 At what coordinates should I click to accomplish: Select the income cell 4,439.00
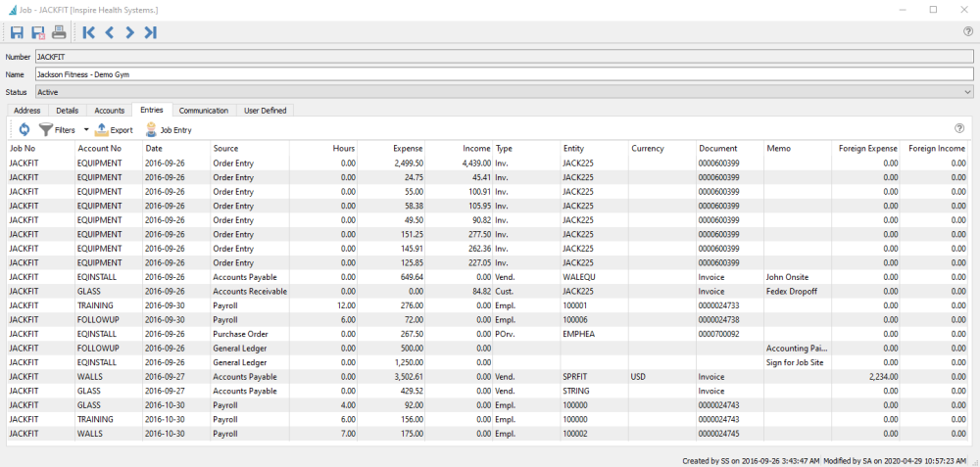(459, 163)
